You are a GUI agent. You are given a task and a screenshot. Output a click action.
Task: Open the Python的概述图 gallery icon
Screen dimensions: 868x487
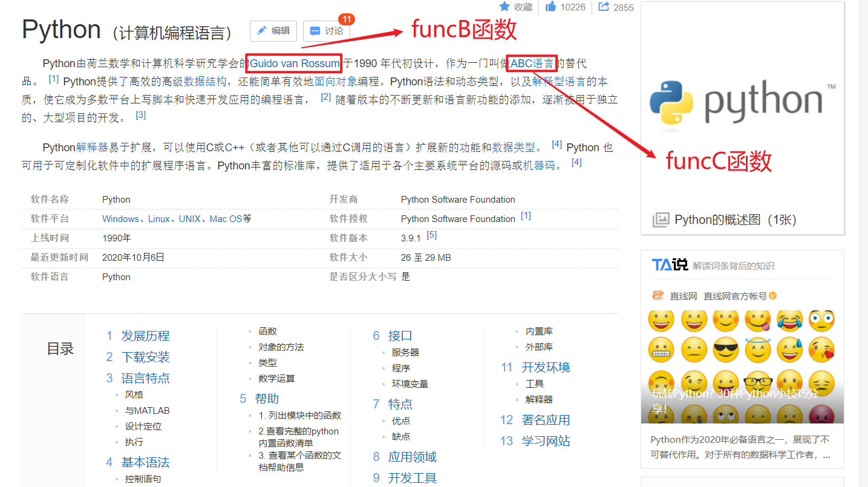661,220
